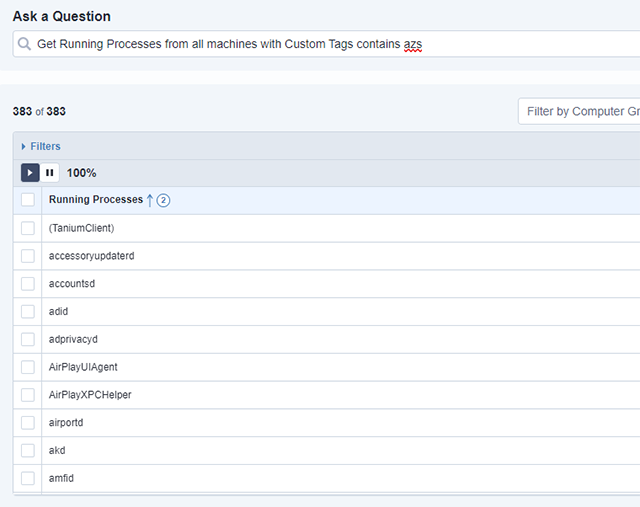This screenshot has width=640, height=507.
Task: Check the adid process checkbox
Action: click(x=28, y=311)
